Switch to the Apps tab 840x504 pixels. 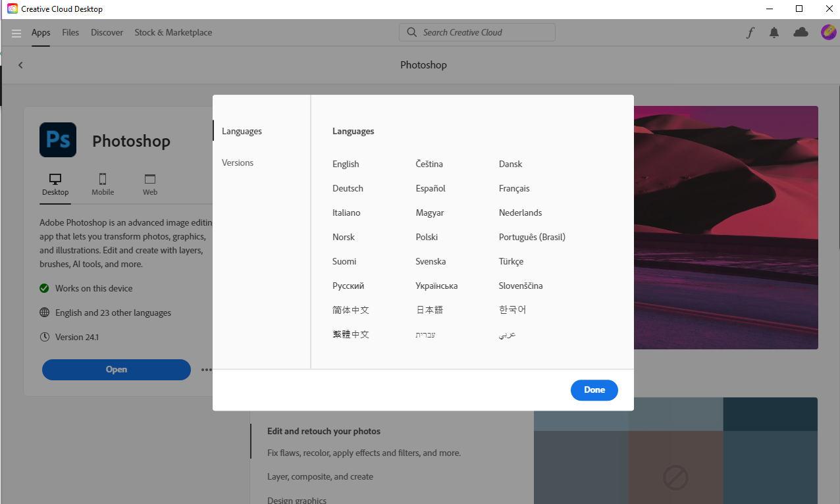point(41,32)
